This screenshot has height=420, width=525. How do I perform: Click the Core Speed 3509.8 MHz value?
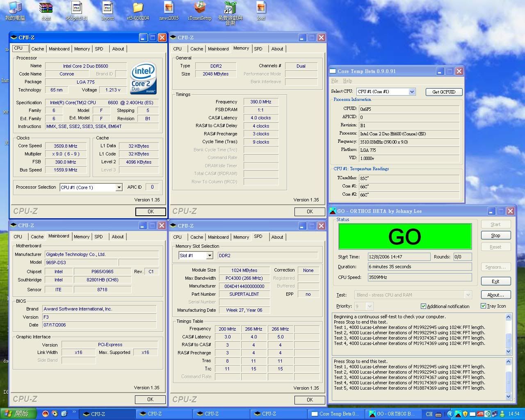66,146
